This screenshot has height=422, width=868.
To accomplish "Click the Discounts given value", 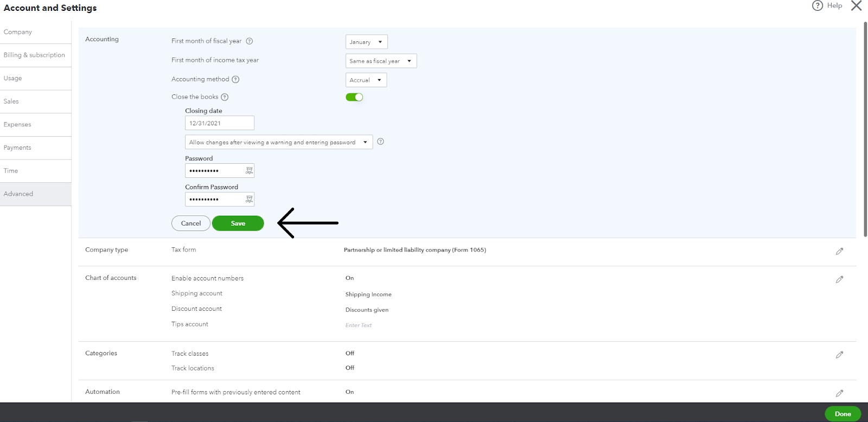I will coord(367,310).
